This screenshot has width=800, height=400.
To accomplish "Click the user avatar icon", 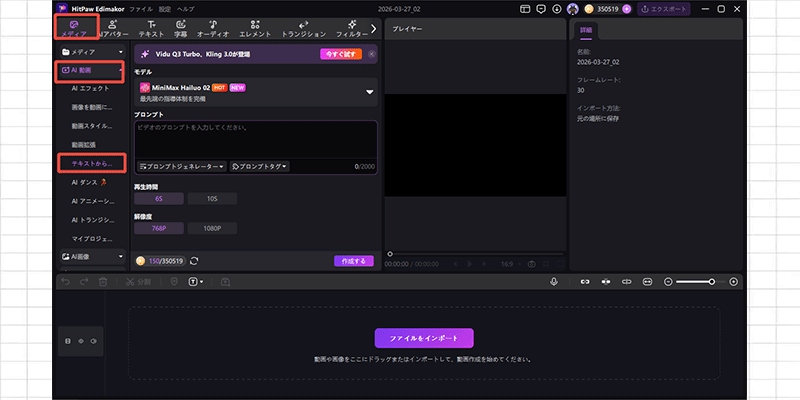I will [572, 9].
